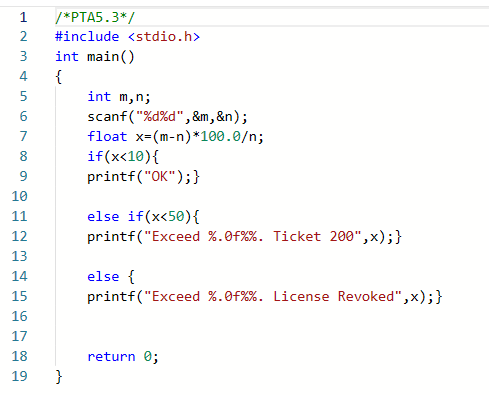Screen dimensions: 489x395
Task: Click the else if(x<50){ line
Action: pos(143,217)
